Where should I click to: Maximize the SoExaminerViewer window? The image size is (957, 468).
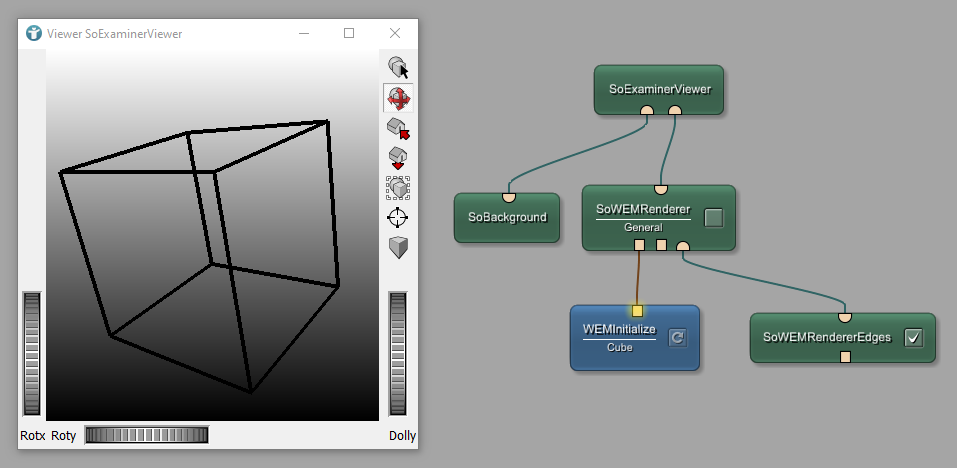tap(349, 33)
